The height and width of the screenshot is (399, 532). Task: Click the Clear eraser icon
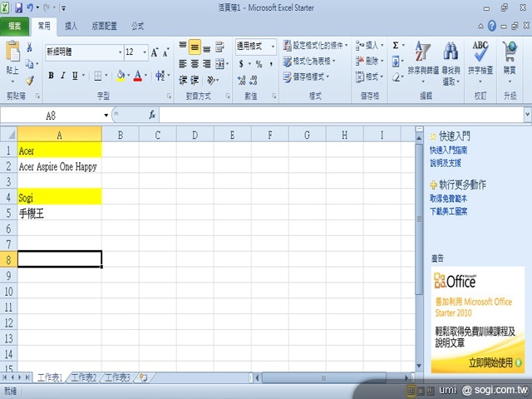click(x=396, y=77)
